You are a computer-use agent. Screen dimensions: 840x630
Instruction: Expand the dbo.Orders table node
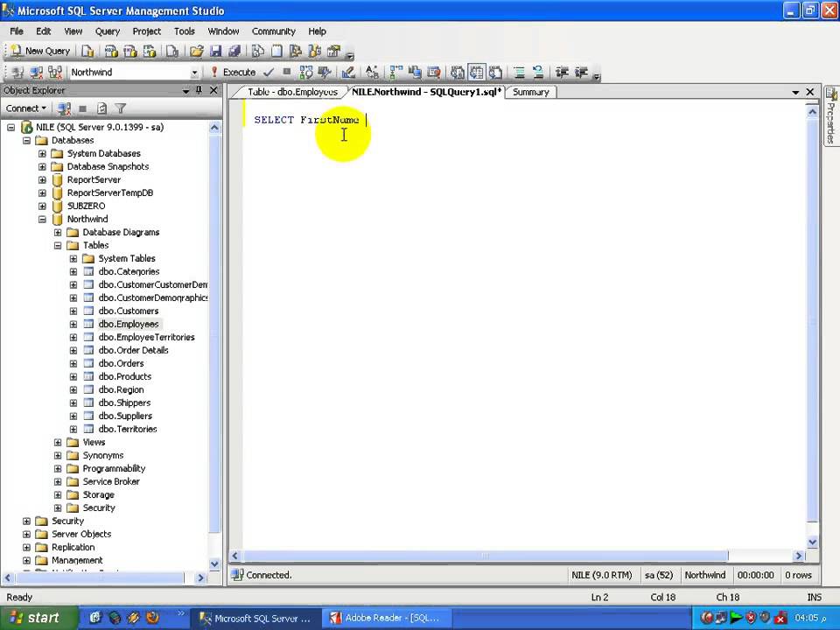(x=73, y=364)
